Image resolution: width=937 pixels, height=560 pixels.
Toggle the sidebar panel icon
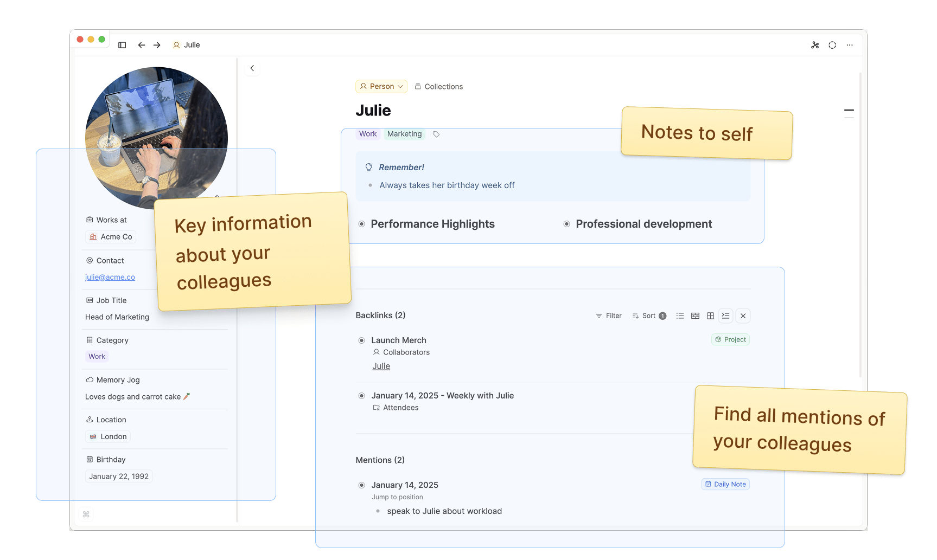tap(122, 45)
